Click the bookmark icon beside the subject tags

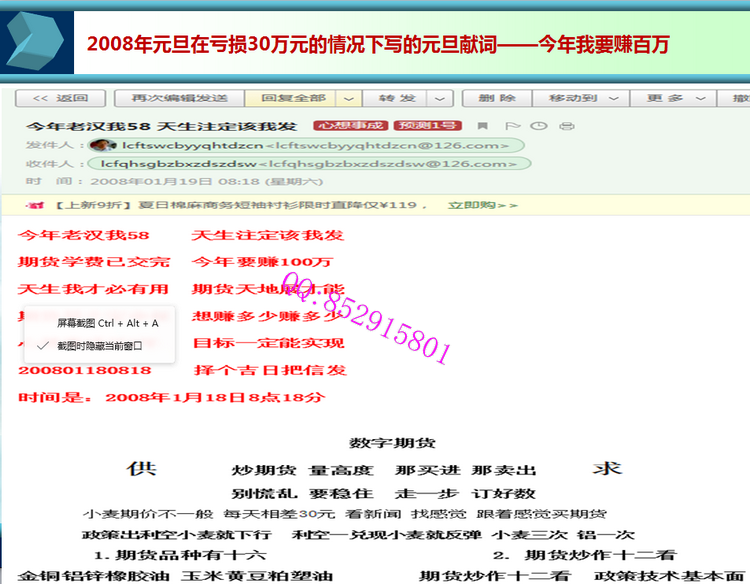pos(483,126)
